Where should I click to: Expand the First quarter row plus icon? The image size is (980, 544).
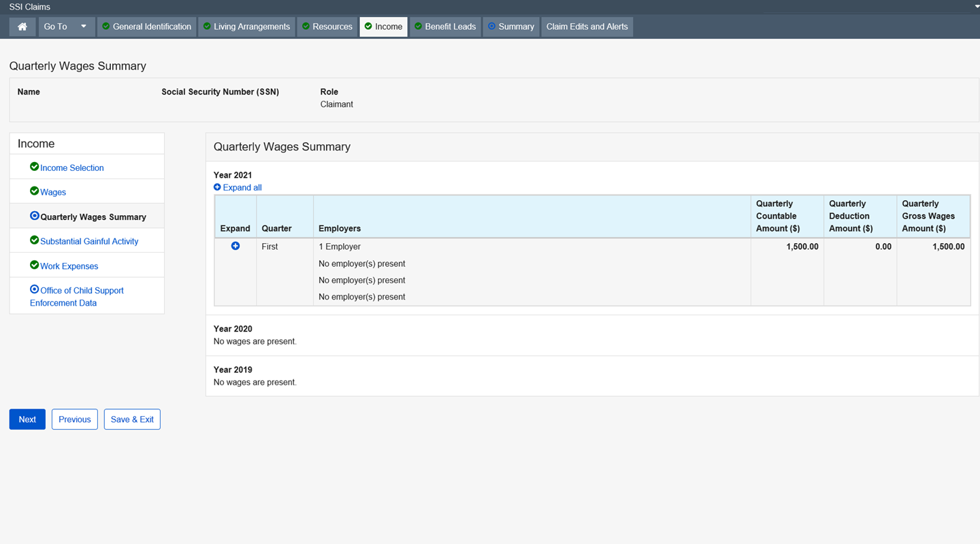[235, 246]
